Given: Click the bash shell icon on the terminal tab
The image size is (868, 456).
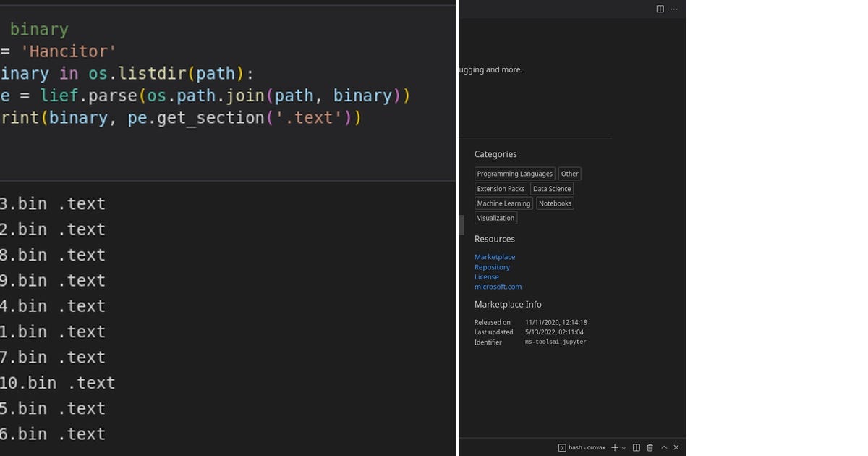Looking at the screenshot, I should (x=562, y=447).
